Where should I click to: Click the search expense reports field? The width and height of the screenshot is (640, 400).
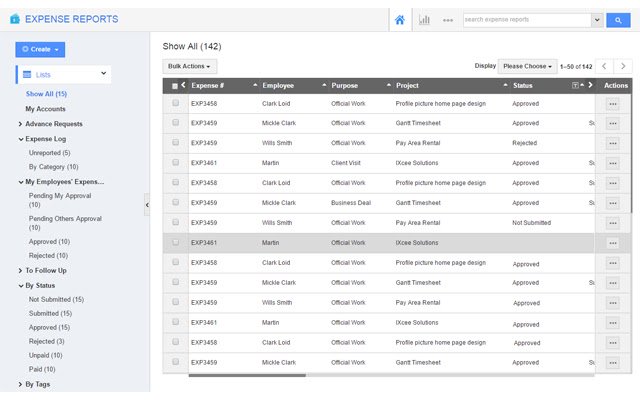pyautogui.click(x=527, y=20)
